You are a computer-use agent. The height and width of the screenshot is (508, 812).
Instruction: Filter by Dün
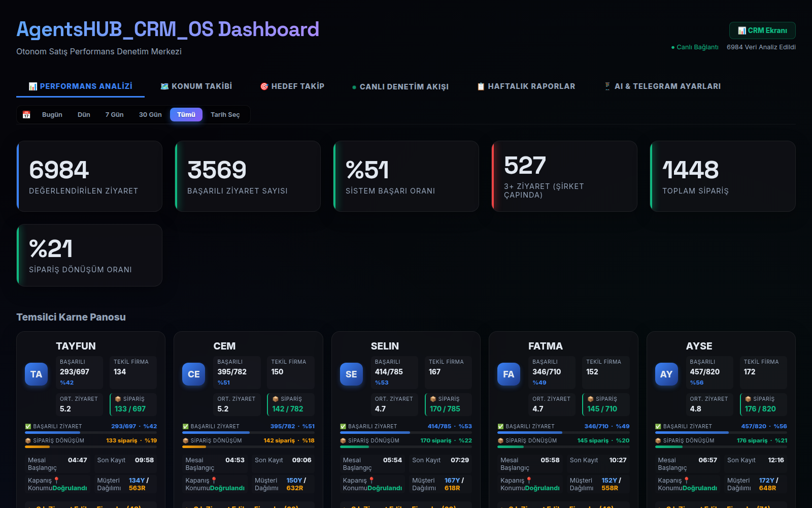[84, 115]
